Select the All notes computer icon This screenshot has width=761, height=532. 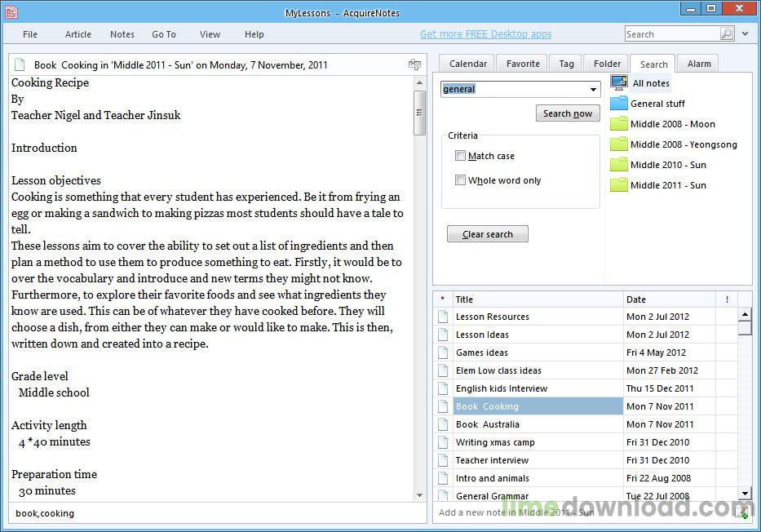(619, 82)
